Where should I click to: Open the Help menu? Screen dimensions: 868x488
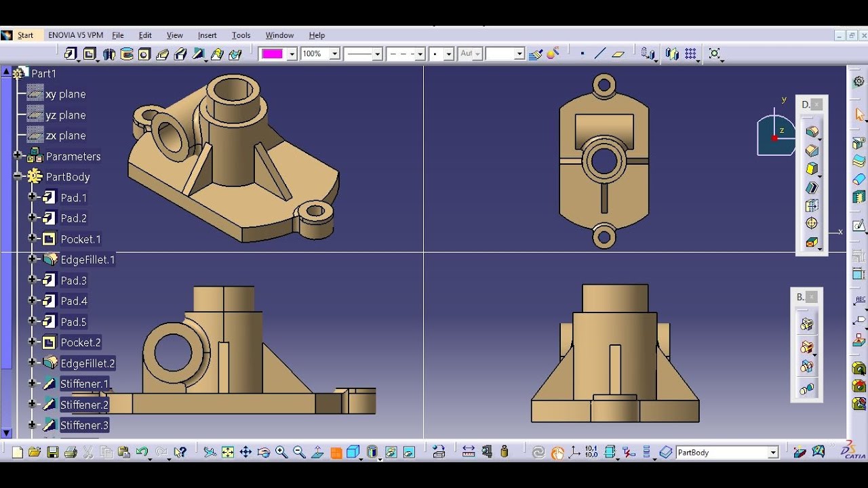pos(317,35)
